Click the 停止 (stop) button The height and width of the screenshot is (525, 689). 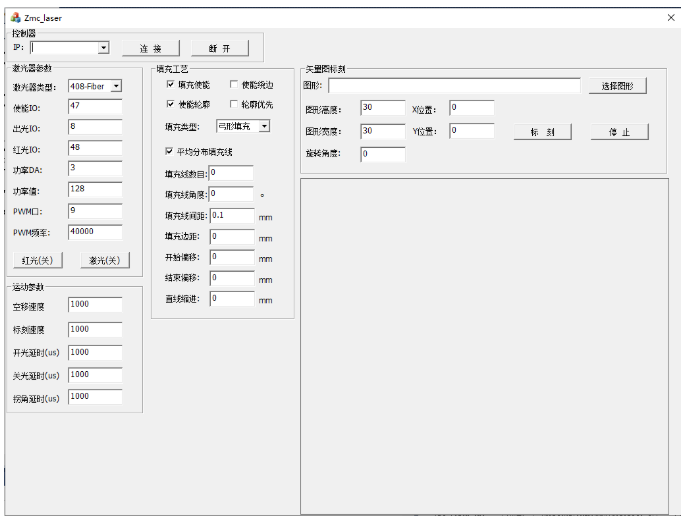[620, 132]
